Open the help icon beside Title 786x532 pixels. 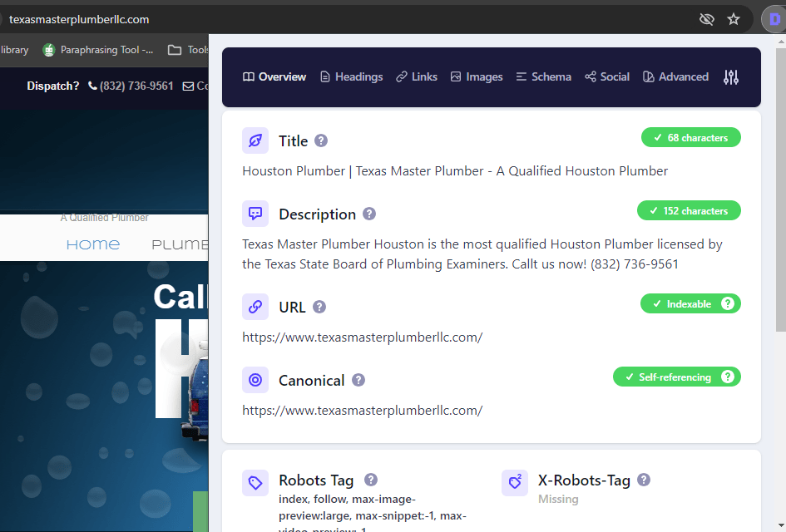(322, 140)
